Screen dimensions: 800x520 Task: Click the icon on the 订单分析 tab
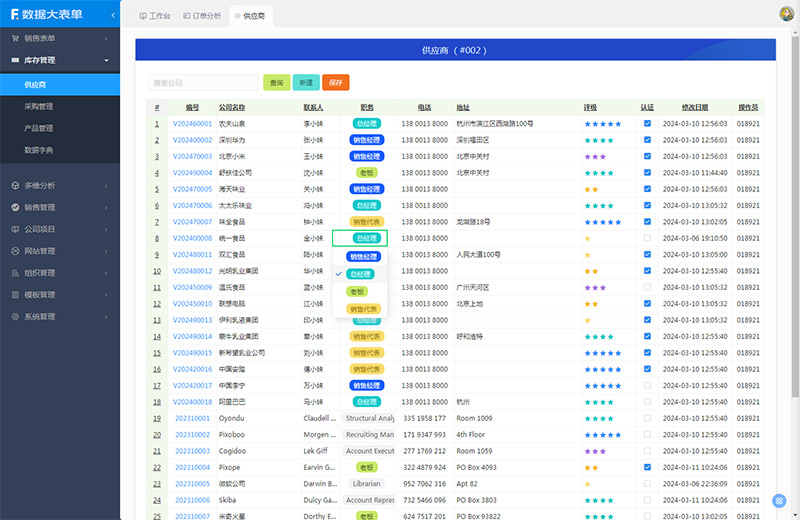coord(187,16)
